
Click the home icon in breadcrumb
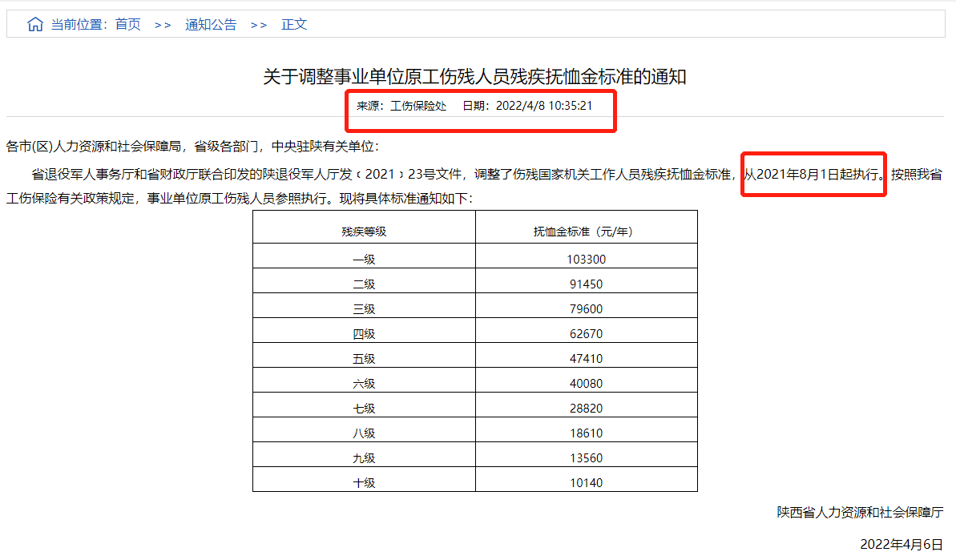tap(35, 24)
